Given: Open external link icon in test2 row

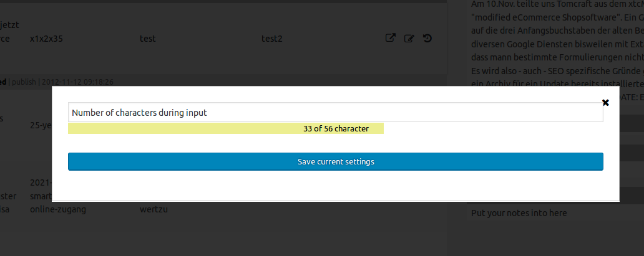Looking at the screenshot, I should tap(390, 38).
